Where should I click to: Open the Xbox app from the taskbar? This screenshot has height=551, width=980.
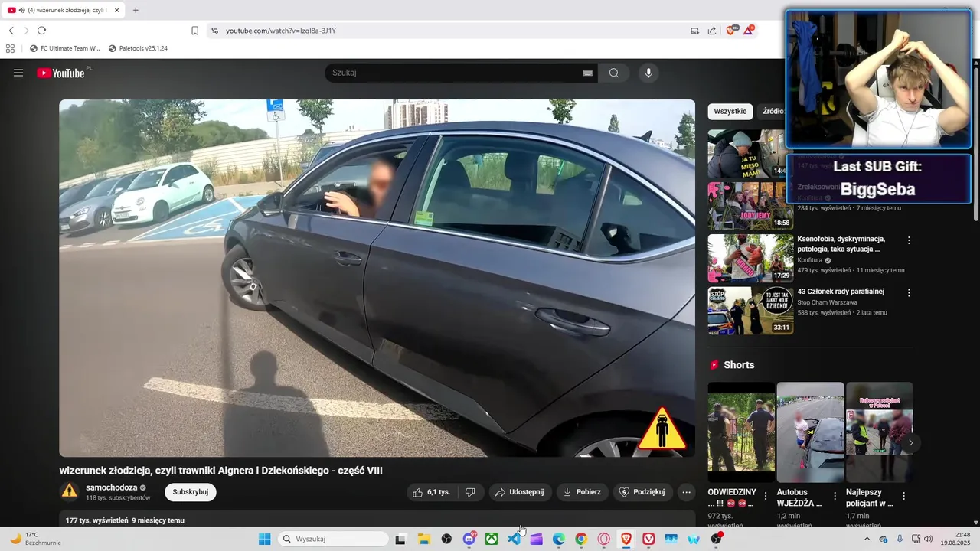point(492,539)
